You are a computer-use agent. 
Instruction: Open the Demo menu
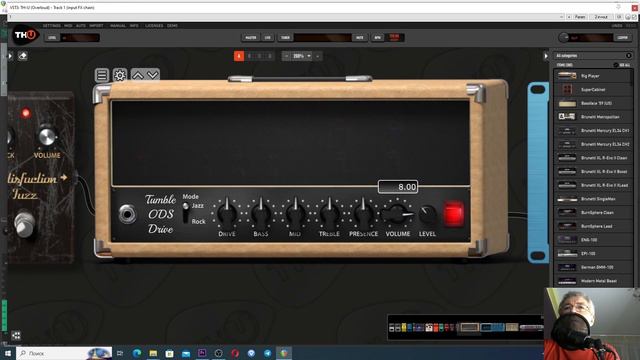[172, 26]
